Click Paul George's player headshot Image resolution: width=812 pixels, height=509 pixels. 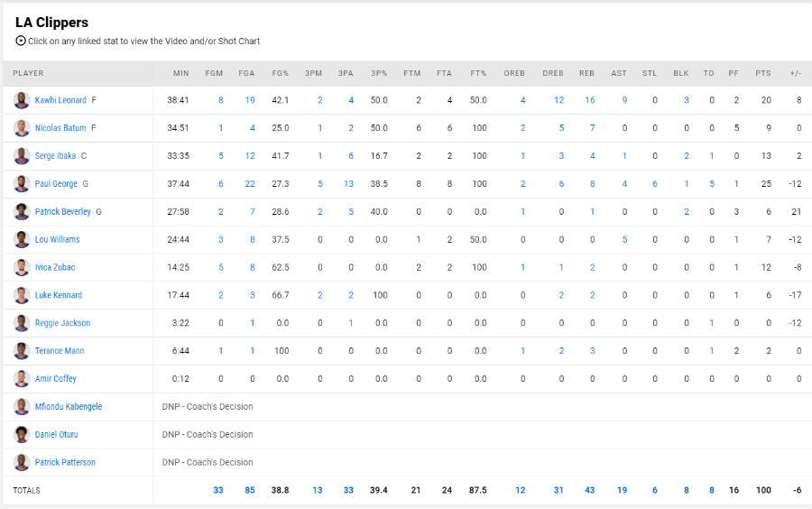[x=22, y=184]
